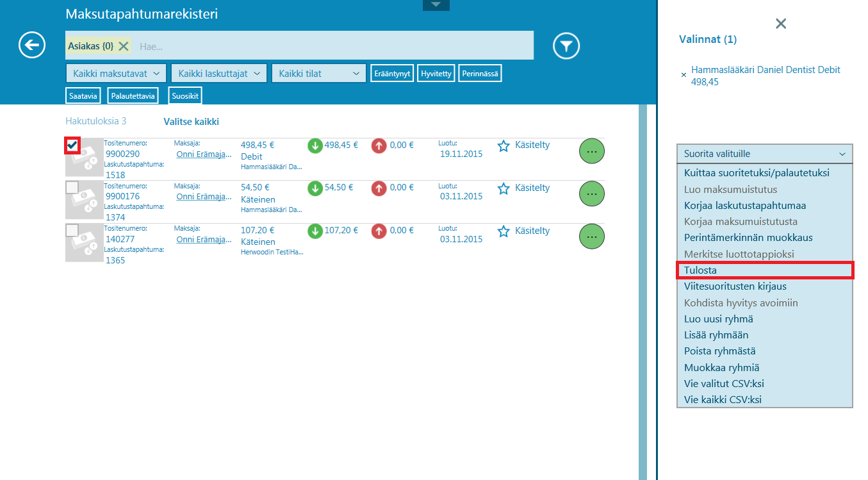Toggle the Palautettavia filter

133,96
